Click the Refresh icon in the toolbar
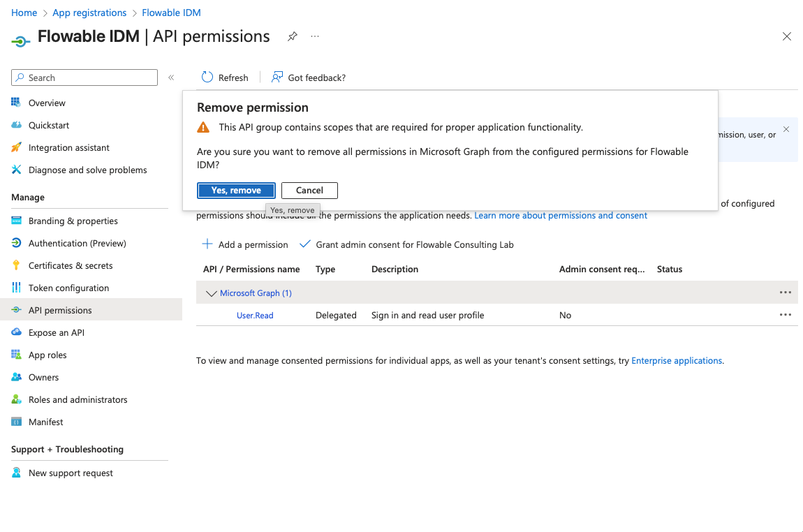This screenshot has width=803, height=532. 207,77
